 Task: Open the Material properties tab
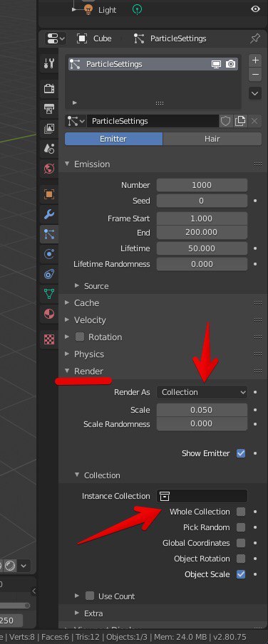(49, 315)
